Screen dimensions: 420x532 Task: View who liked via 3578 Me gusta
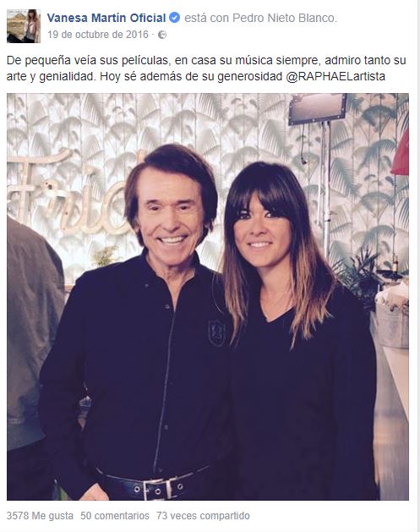(x=40, y=516)
